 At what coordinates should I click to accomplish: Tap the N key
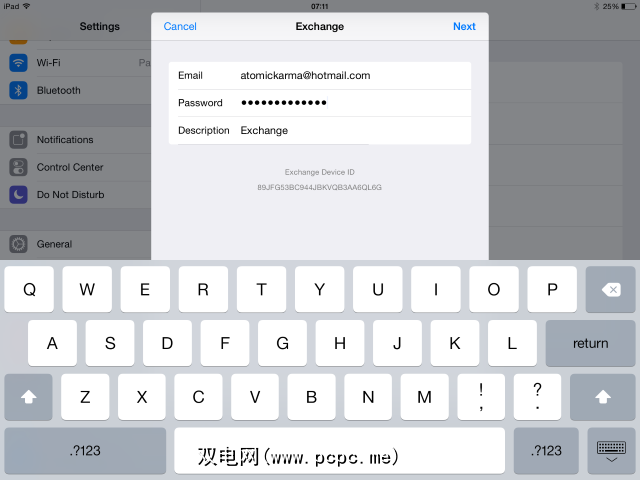(x=368, y=397)
